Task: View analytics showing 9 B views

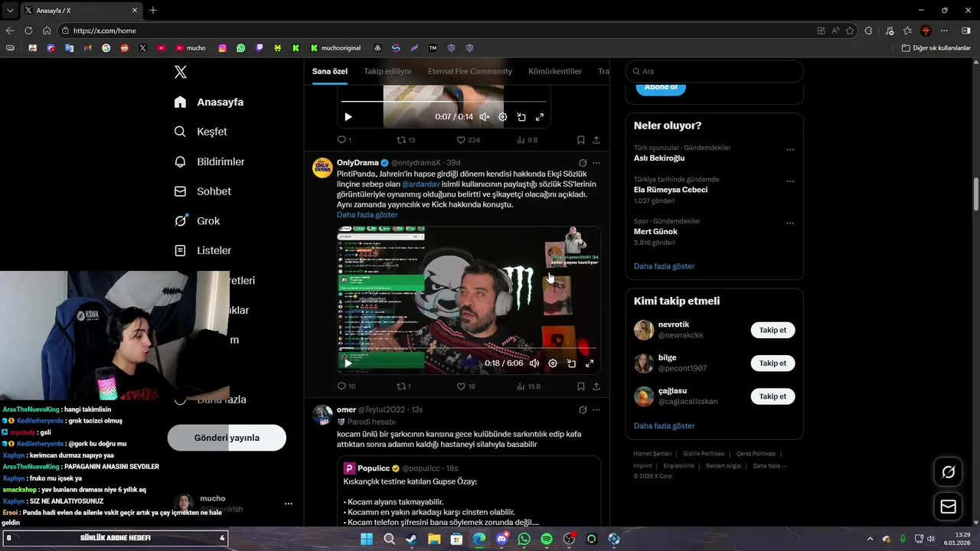Action: 528,140
